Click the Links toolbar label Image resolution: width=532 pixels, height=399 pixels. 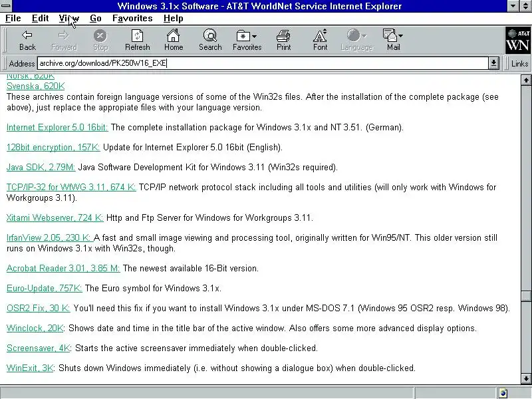pyautogui.click(x=519, y=63)
